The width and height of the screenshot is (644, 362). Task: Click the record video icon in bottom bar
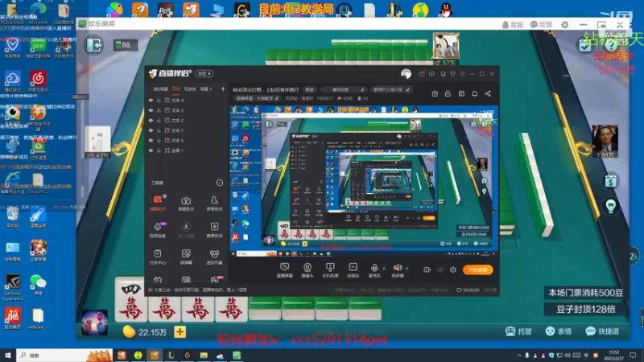click(x=427, y=269)
